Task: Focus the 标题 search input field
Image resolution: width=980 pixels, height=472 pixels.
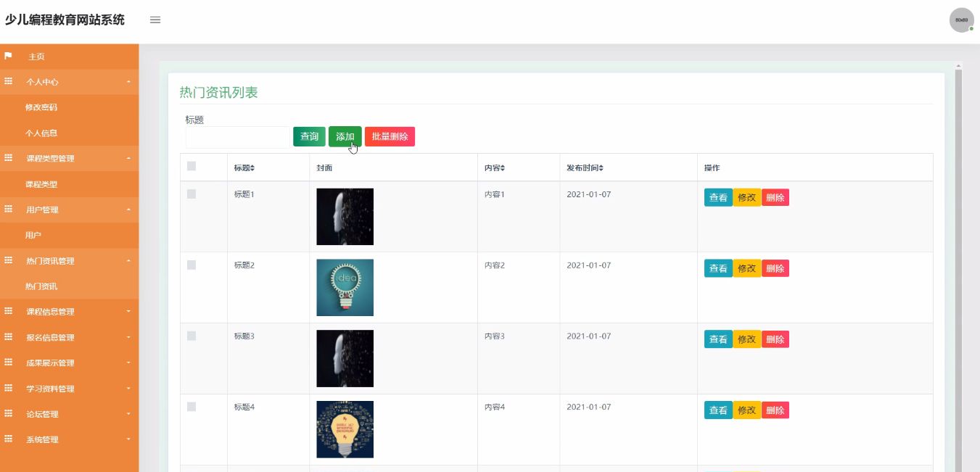Action: [237, 137]
